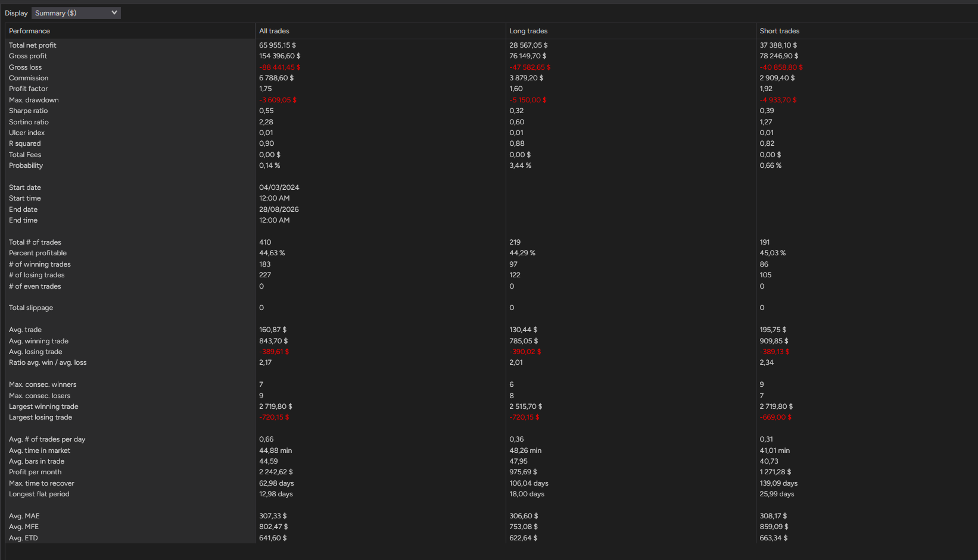
Task: Select the R squared row label
Action: click(25, 143)
